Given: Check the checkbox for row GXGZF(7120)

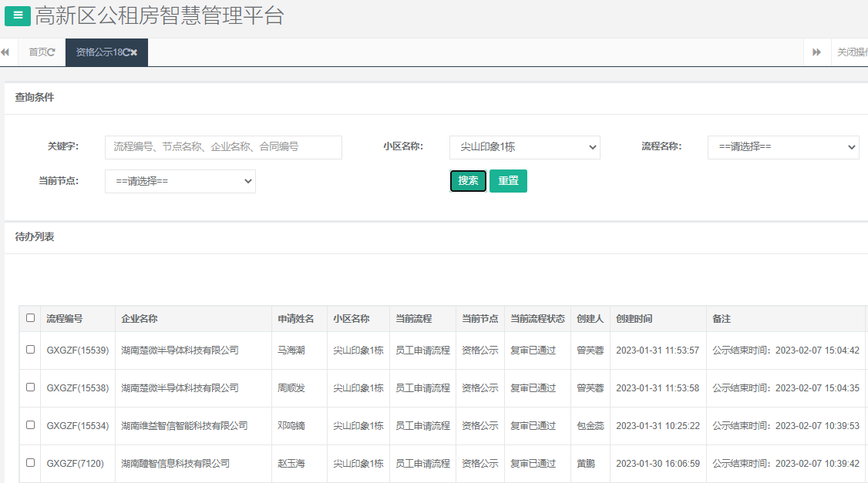Looking at the screenshot, I should [x=29, y=463].
